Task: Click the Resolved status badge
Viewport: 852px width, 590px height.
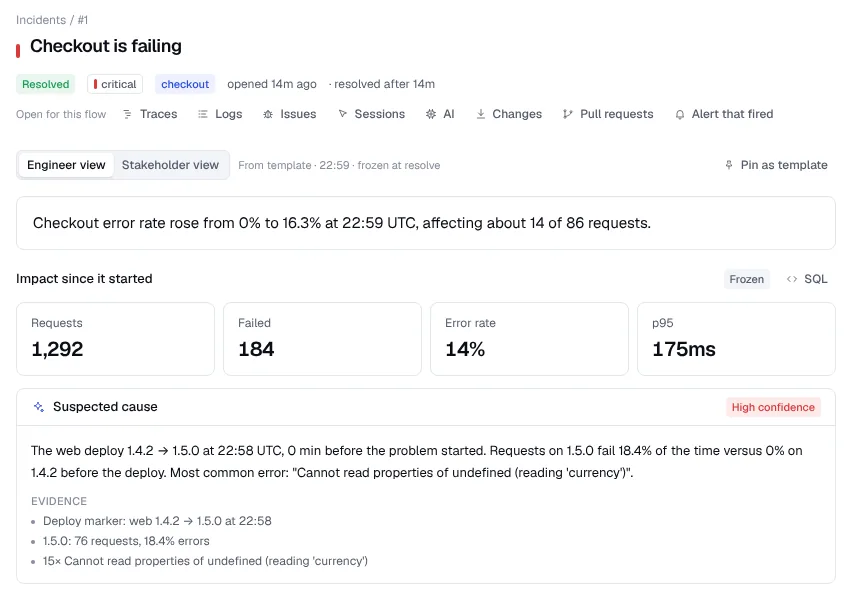Action: pos(46,84)
